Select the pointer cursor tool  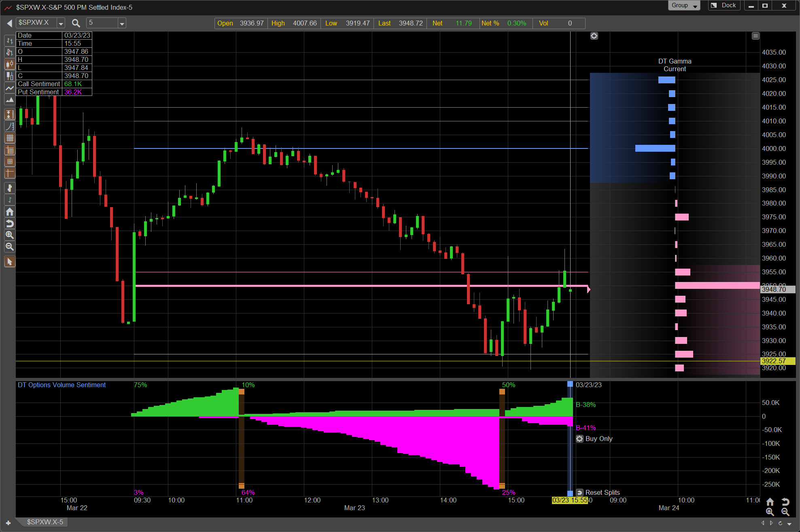(x=10, y=262)
